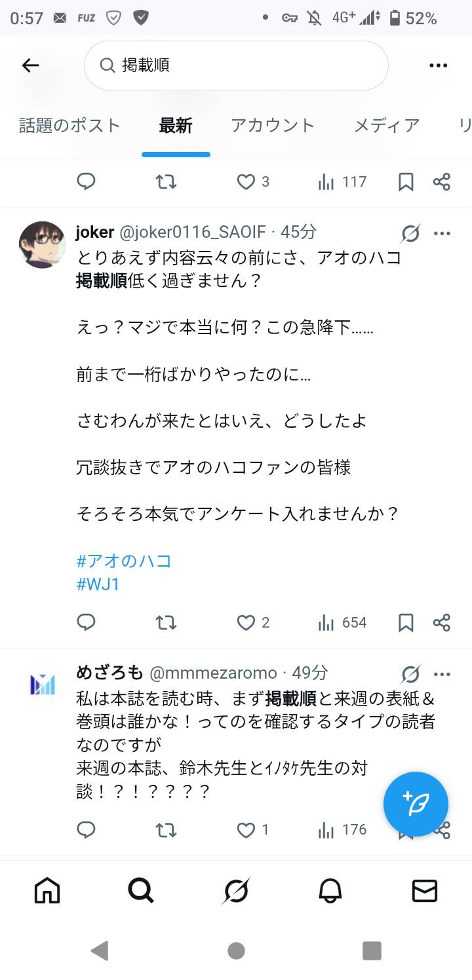Open the search options three-dot menu
472x980 pixels.
coord(437,65)
